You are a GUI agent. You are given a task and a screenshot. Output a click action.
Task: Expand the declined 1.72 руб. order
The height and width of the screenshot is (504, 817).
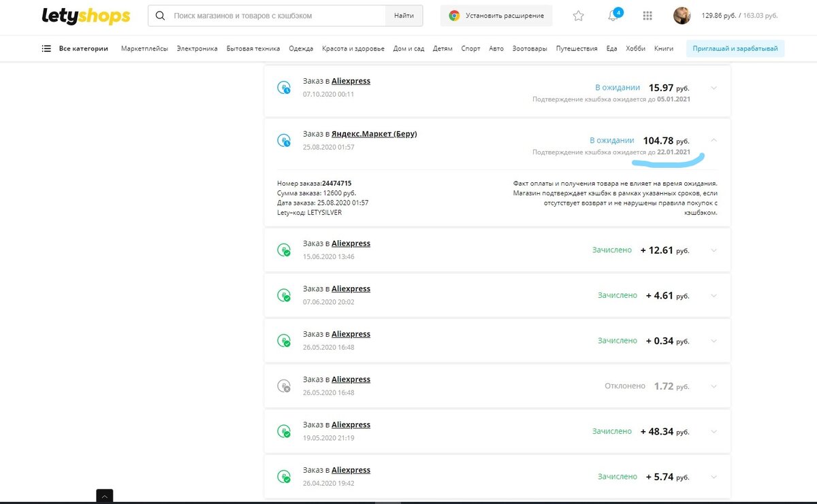click(714, 386)
